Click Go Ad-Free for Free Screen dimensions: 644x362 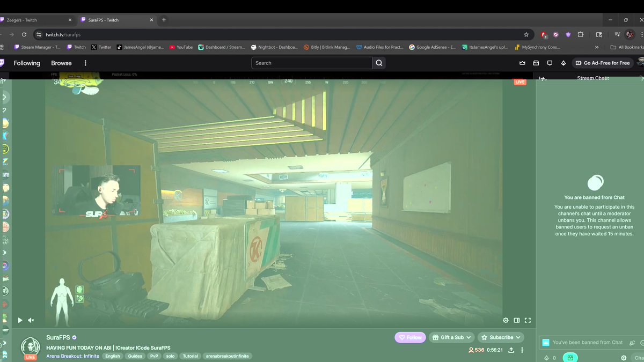point(603,63)
